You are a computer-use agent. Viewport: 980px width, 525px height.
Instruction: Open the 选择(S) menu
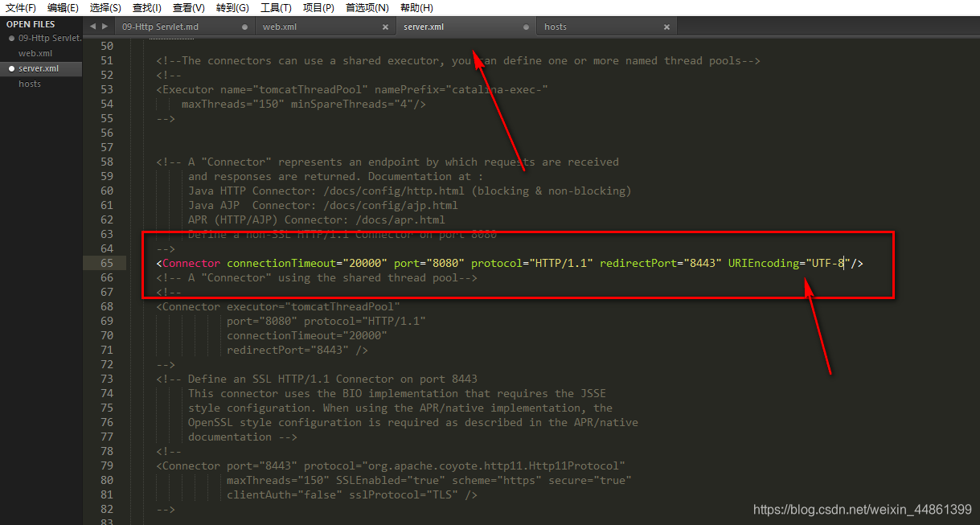point(105,8)
